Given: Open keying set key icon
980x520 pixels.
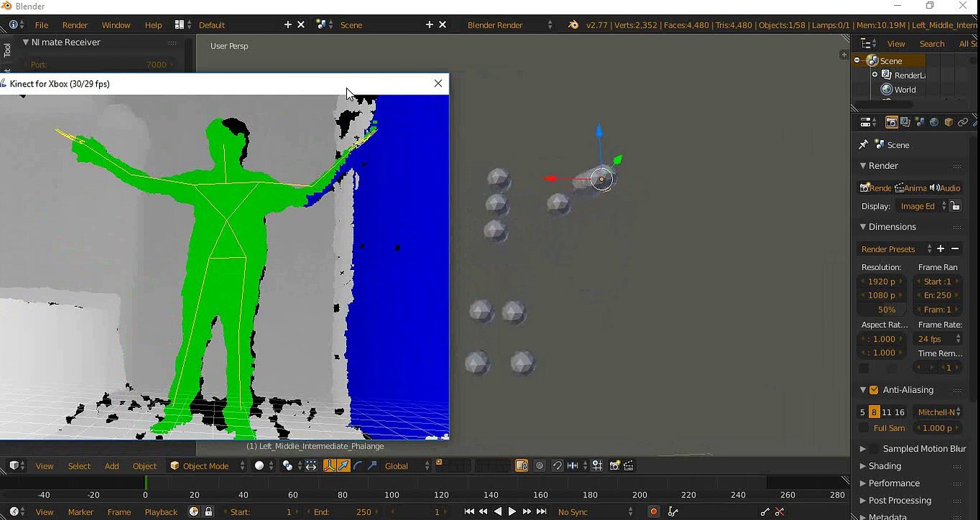Looking at the screenshot, I should (x=674, y=511).
